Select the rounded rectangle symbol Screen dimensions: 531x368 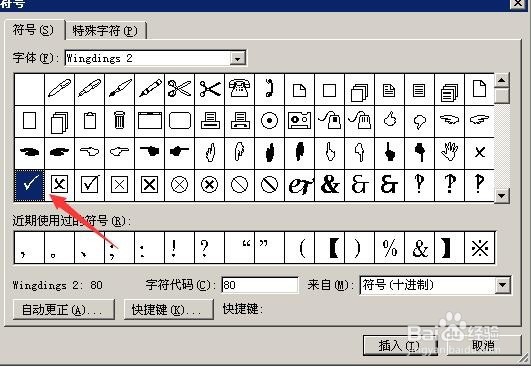(179, 121)
